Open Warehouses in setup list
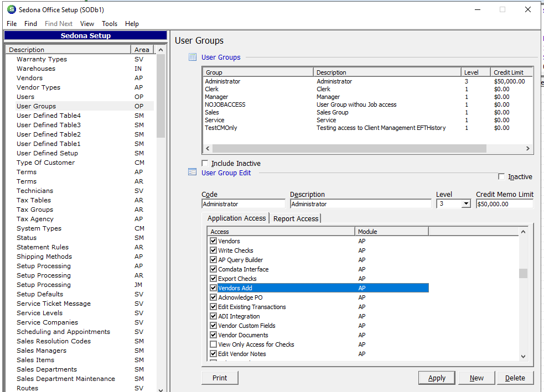The image size is (544, 392). pyautogui.click(x=36, y=69)
